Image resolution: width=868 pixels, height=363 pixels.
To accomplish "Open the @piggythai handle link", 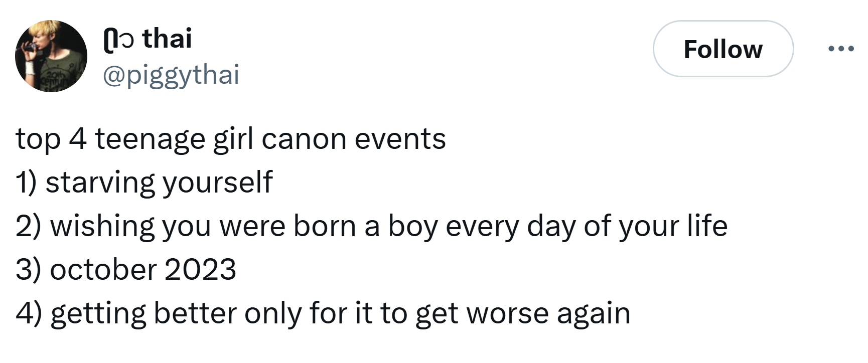I will pos(171,75).
